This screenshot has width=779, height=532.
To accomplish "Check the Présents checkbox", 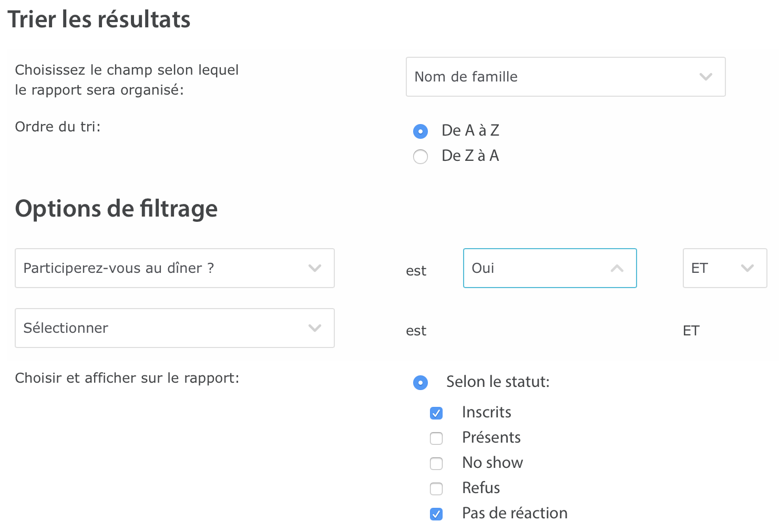I will pyautogui.click(x=436, y=438).
